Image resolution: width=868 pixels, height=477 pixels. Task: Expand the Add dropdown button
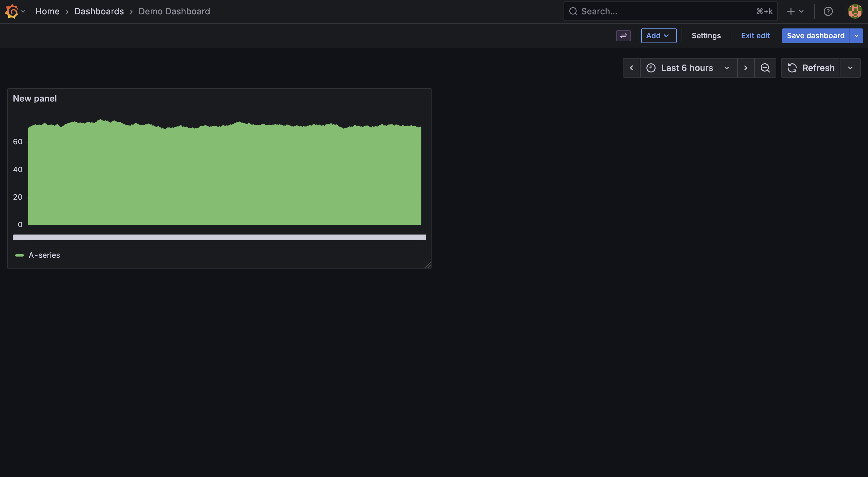pyautogui.click(x=658, y=36)
